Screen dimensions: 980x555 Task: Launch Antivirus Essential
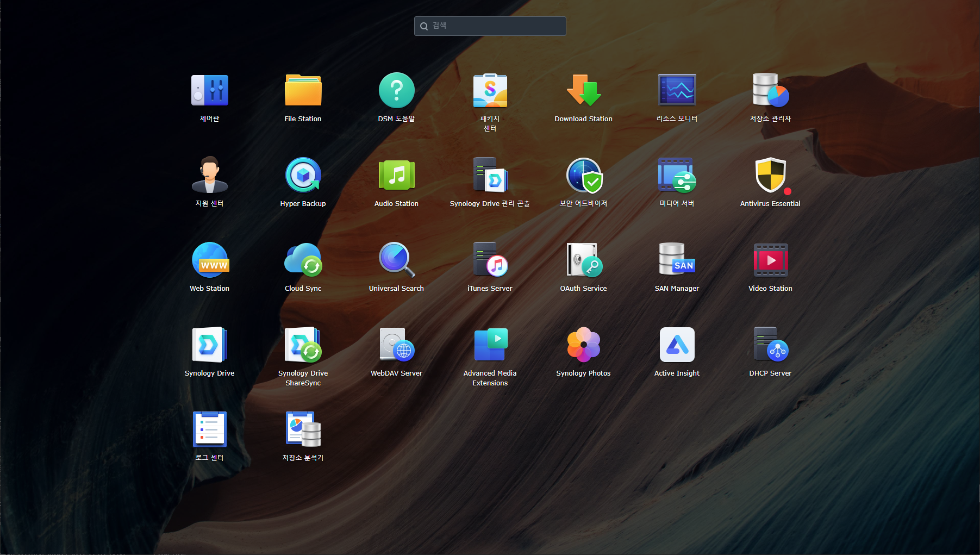point(771,175)
